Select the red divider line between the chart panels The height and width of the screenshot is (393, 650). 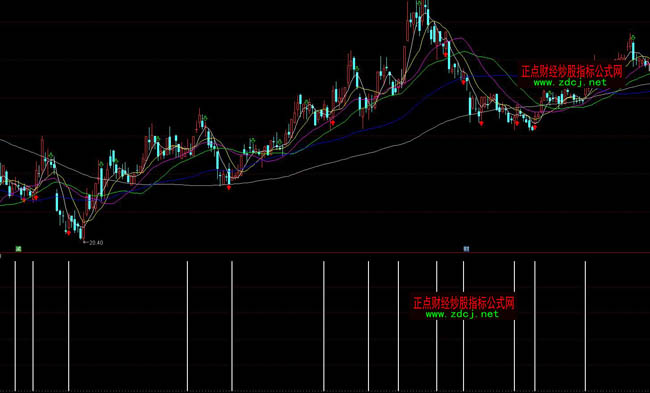point(325,252)
